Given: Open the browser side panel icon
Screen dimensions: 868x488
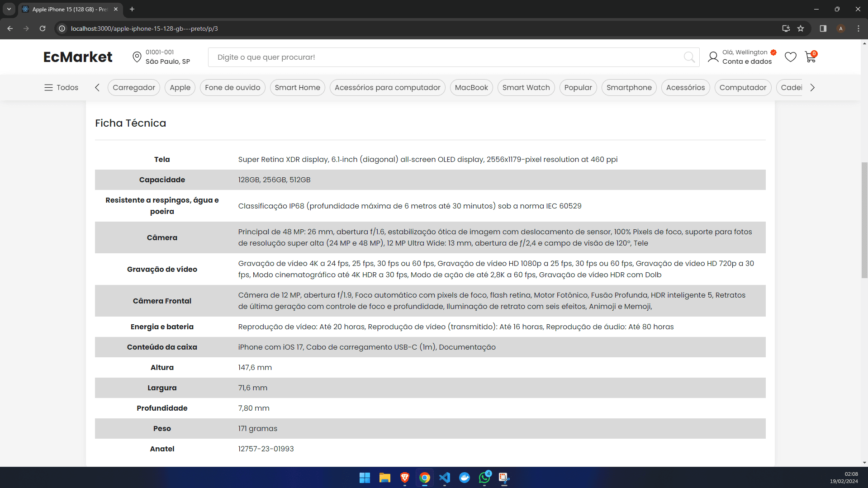Looking at the screenshot, I should pyautogui.click(x=823, y=28).
